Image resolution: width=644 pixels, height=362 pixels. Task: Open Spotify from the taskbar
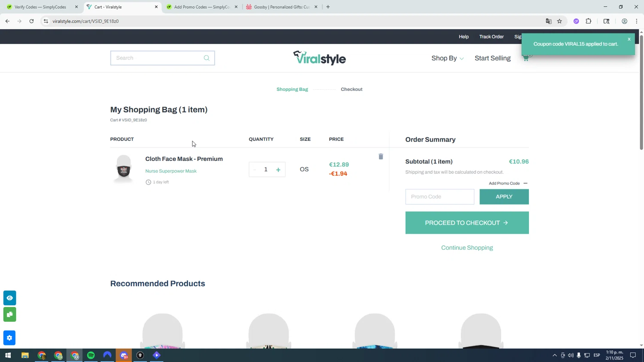(91, 356)
